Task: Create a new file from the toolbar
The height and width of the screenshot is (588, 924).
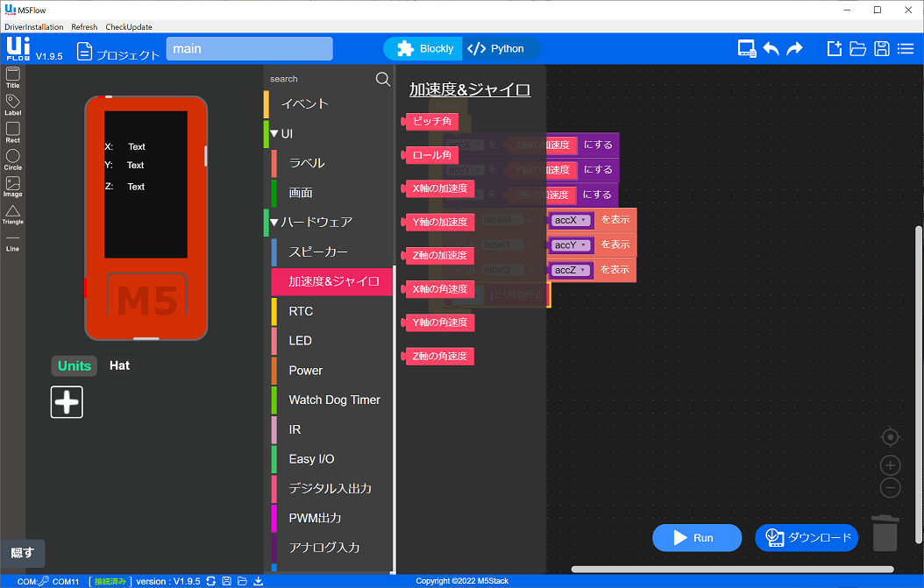Action: (x=834, y=48)
